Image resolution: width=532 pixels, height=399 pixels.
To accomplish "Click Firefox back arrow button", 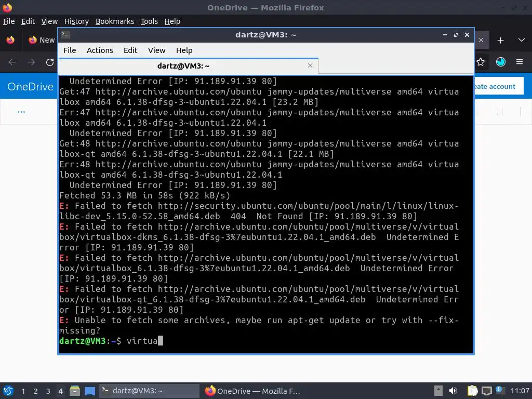I will (12, 62).
